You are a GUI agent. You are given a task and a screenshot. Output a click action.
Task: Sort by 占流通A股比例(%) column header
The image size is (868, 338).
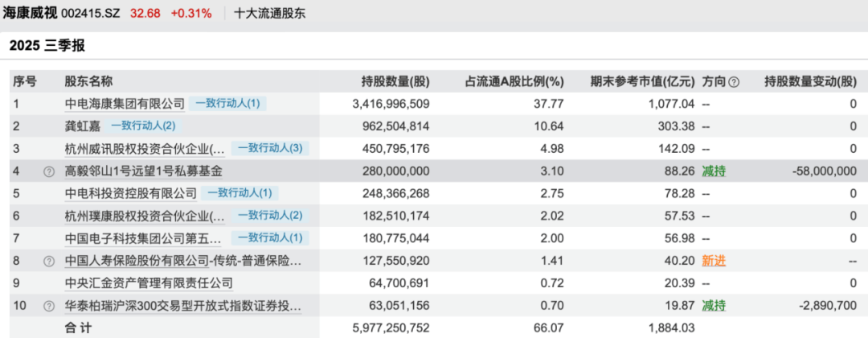point(514,81)
